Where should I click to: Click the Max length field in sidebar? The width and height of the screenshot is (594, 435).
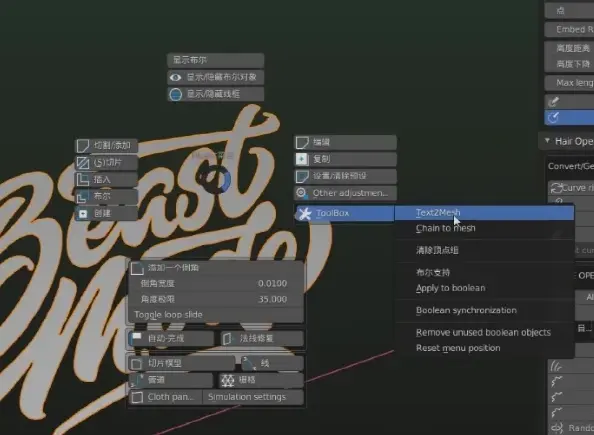click(x=569, y=83)
